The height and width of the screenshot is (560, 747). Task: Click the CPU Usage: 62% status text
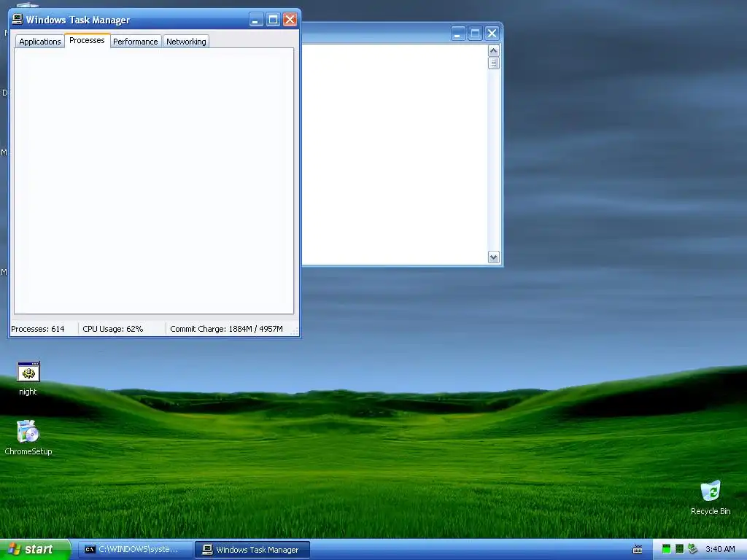(x=113, y=329)
